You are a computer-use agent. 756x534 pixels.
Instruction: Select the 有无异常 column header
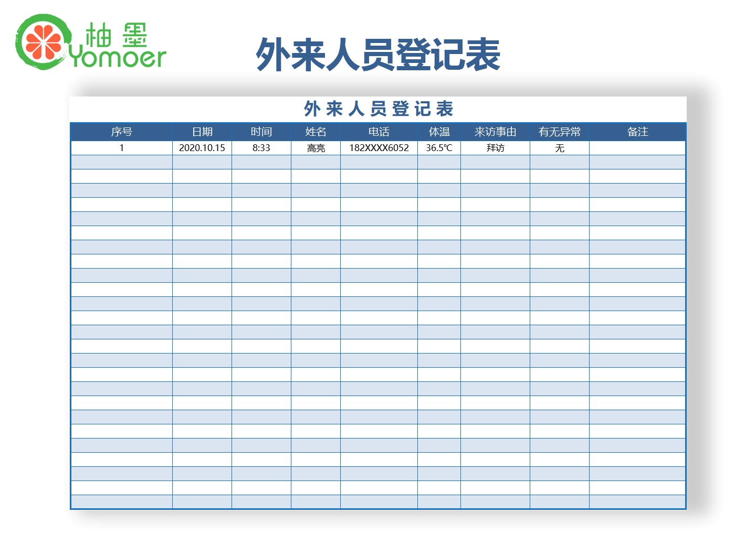click(560, 132)
